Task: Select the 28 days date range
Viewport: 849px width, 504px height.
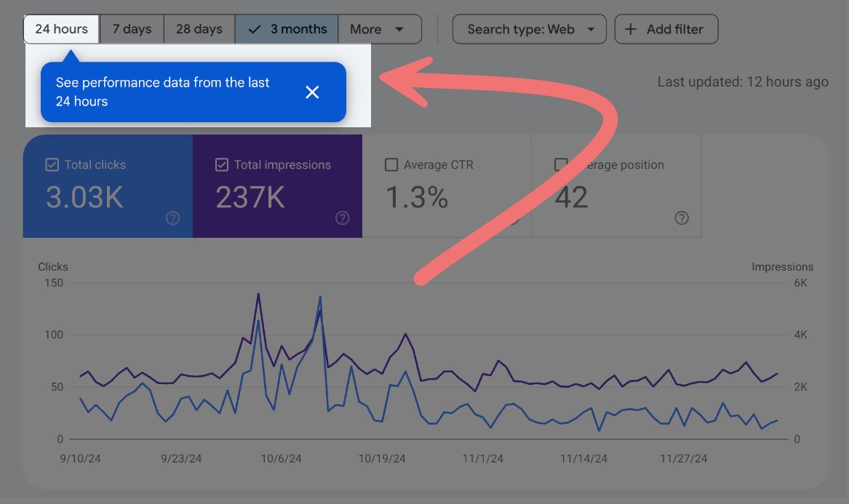Action: coord(199,29)
